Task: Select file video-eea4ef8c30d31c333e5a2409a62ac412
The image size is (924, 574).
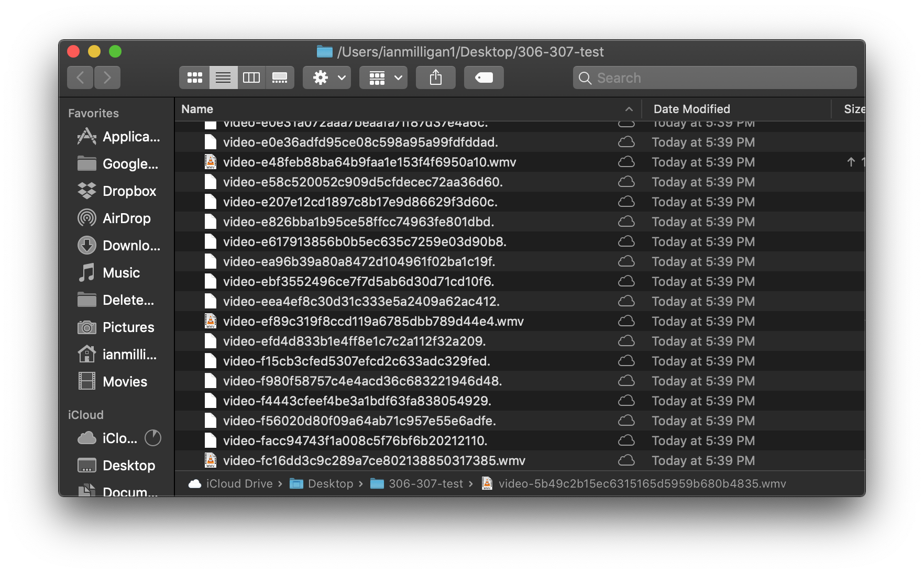Action: 520,301
